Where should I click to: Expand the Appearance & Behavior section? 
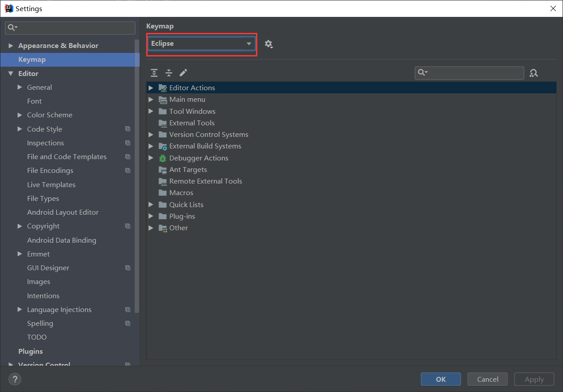(x=11, y=46)
